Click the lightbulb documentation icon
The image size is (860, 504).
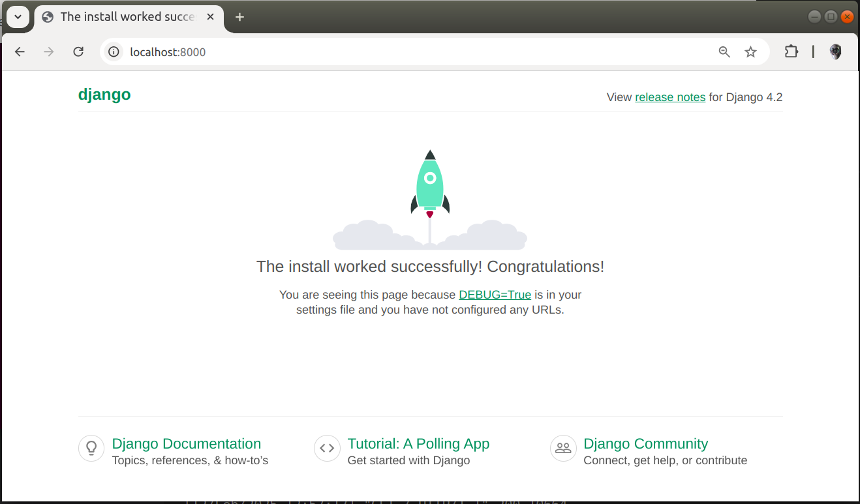pyautogui.click(x=91, y=449)
